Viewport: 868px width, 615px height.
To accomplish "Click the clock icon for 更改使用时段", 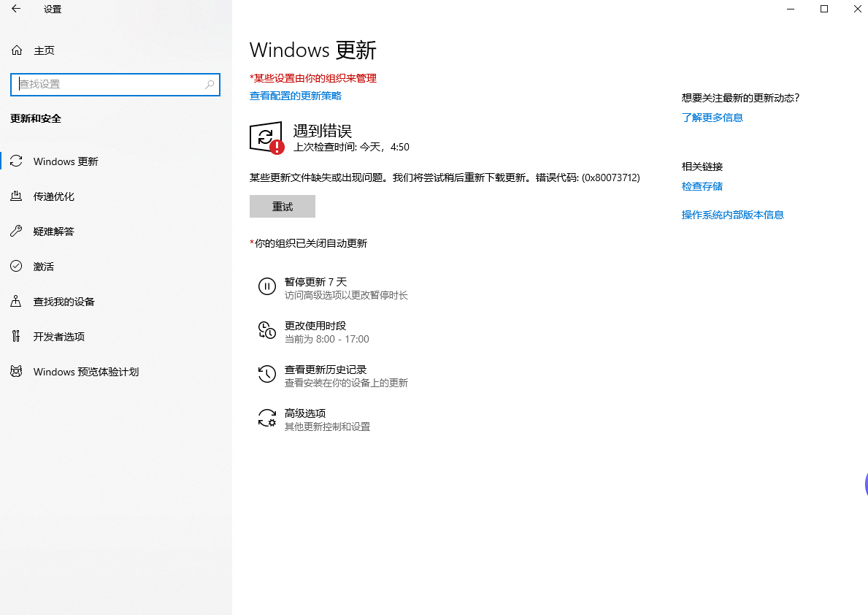I will coord(266,330).
